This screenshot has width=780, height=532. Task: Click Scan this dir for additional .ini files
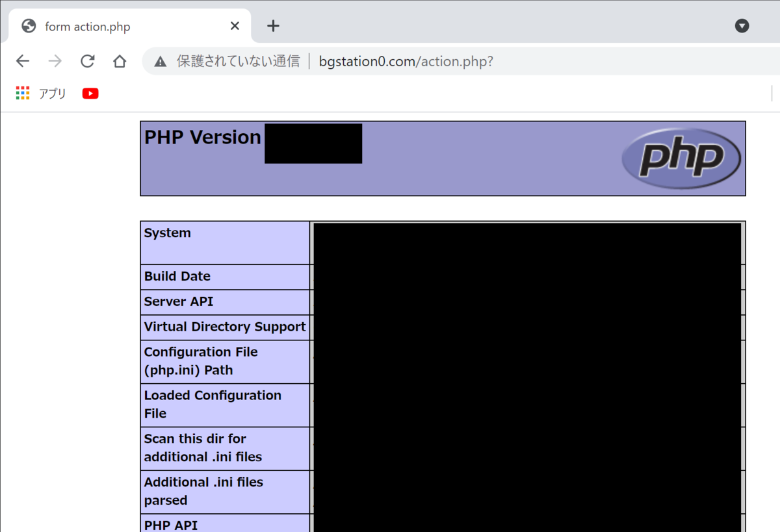point(203,448)
